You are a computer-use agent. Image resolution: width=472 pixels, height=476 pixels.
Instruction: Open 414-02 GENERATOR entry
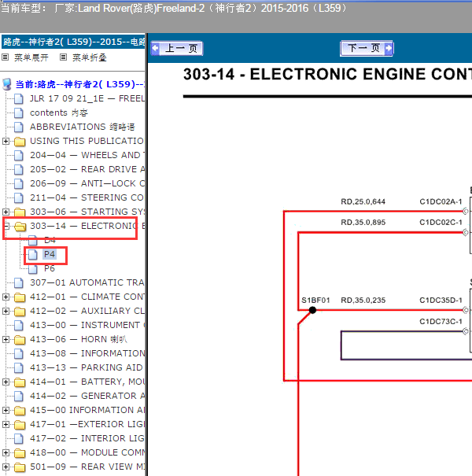pyautogui.click(x=87, y=397)
